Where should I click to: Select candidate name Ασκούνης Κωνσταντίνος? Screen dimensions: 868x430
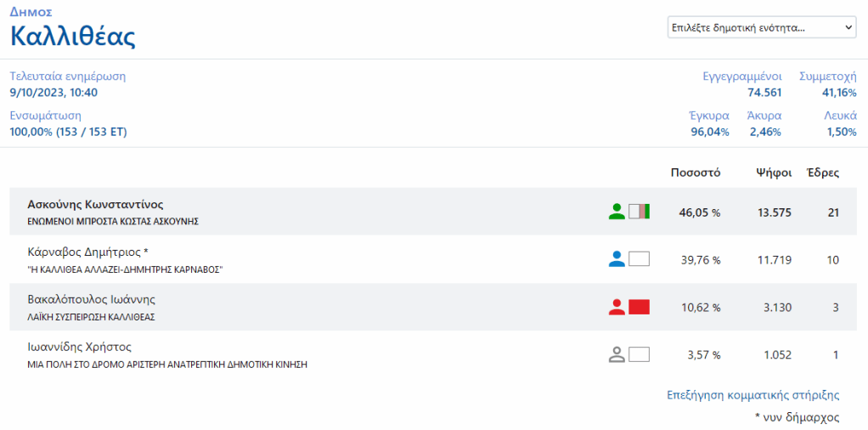(95, 204)
